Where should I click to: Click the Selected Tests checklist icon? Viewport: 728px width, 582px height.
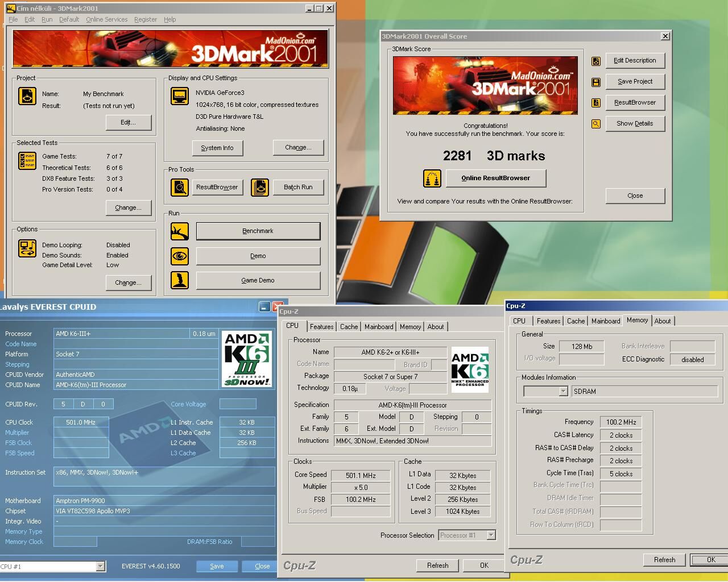27,161
